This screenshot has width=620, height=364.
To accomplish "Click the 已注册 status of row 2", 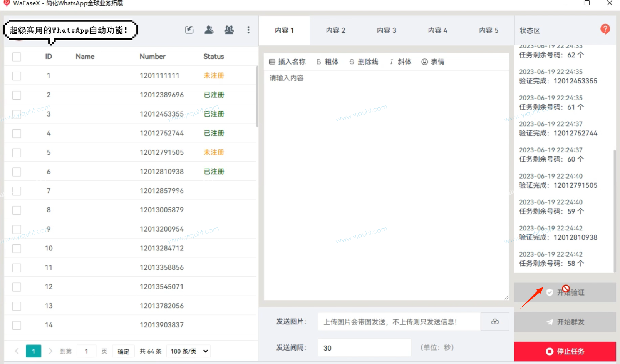I will click(214, 95).
